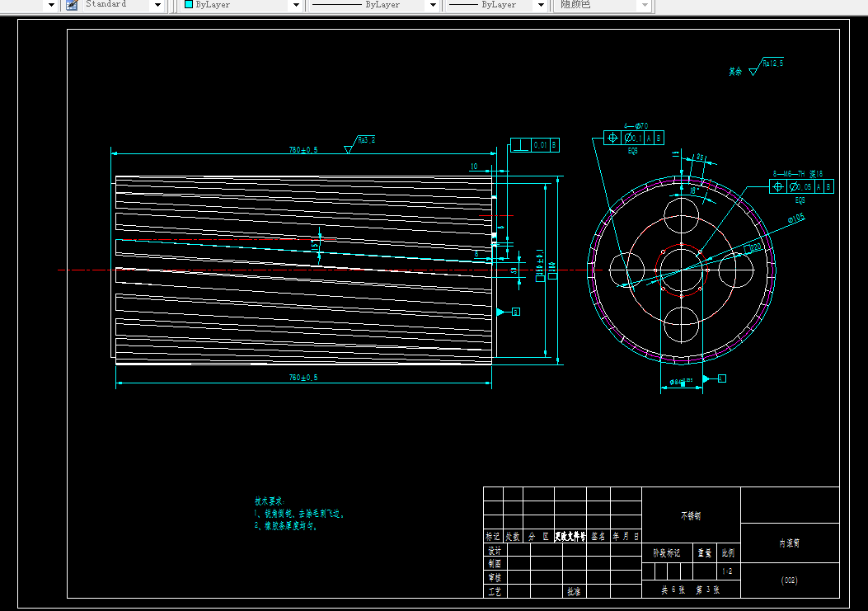The width and height of the screenshot is (868, 611).
Task: Select the 4-Φ70 hole callout text
Action: (x=636, y=126)
